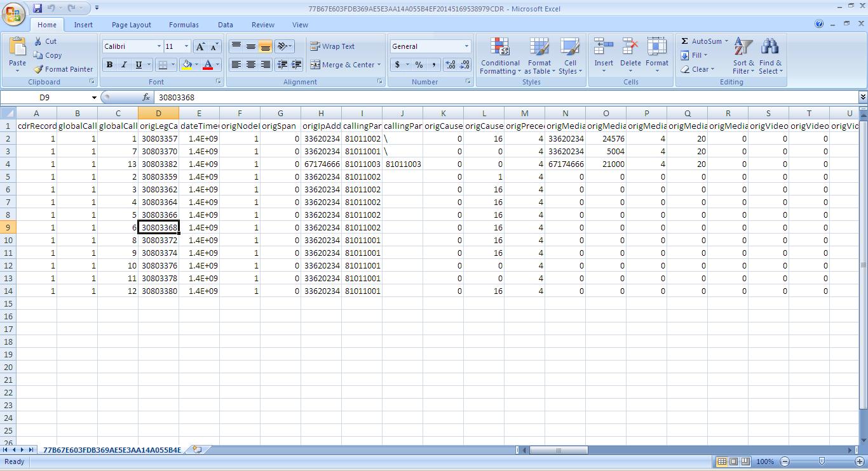Viewport: 868px width, 471px height.
Task: Insert a new worksheet tab
Action: pyautogui.click(x=197, y=449)
